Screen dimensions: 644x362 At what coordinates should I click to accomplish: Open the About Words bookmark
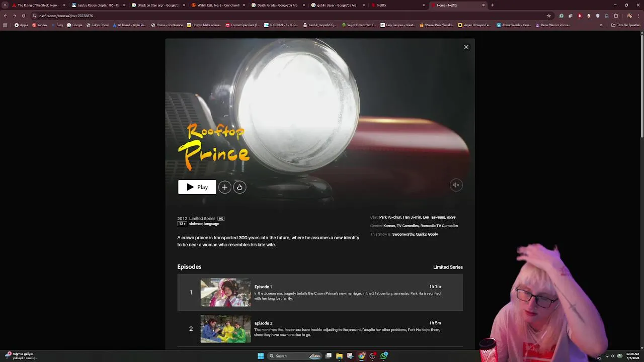[x=514, y=25]
